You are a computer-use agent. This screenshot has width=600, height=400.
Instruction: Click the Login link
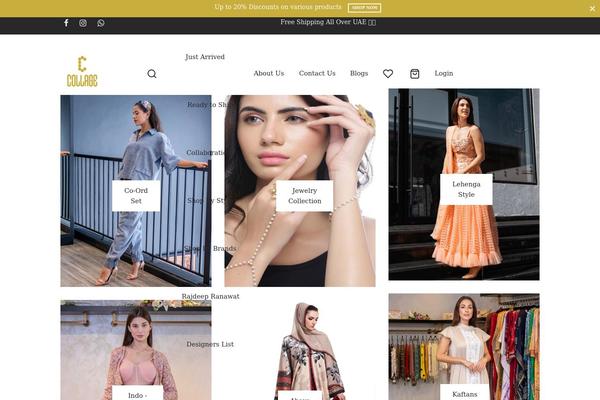coord(443,73)
